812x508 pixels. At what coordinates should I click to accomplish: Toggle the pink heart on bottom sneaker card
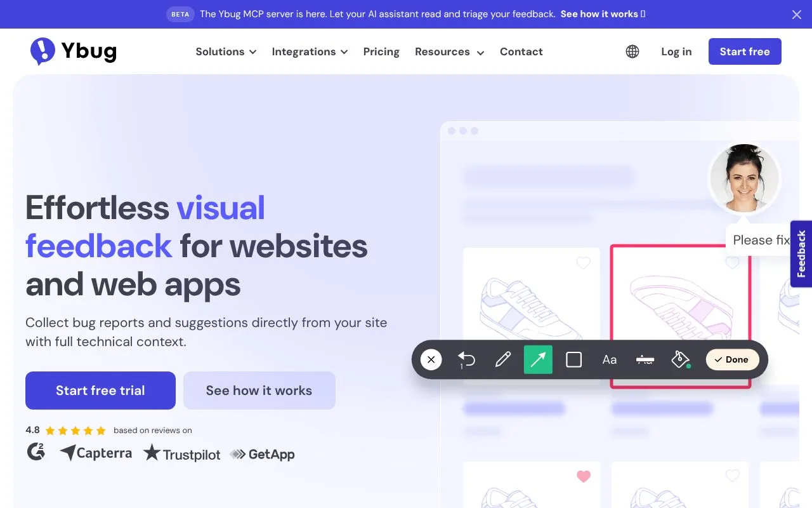click(x=584, y=476)
